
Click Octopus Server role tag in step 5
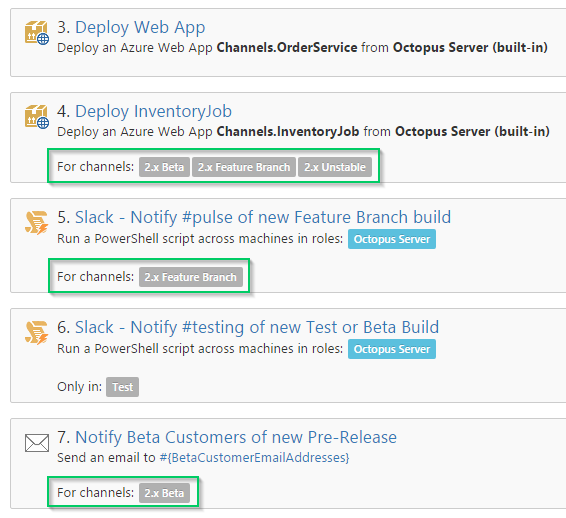click(392, 239)
